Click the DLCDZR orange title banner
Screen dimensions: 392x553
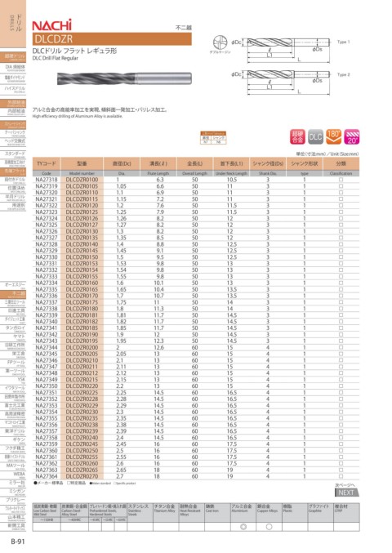click(112, 38)
